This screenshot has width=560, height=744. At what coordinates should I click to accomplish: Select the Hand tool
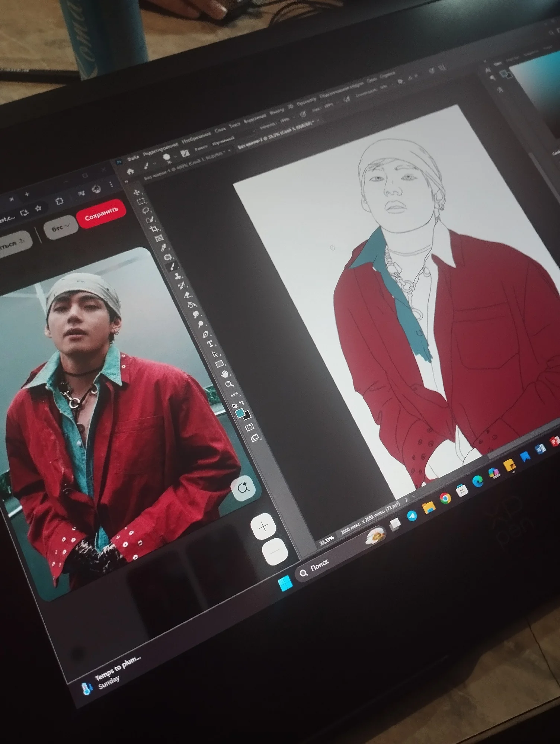point(224,373)
